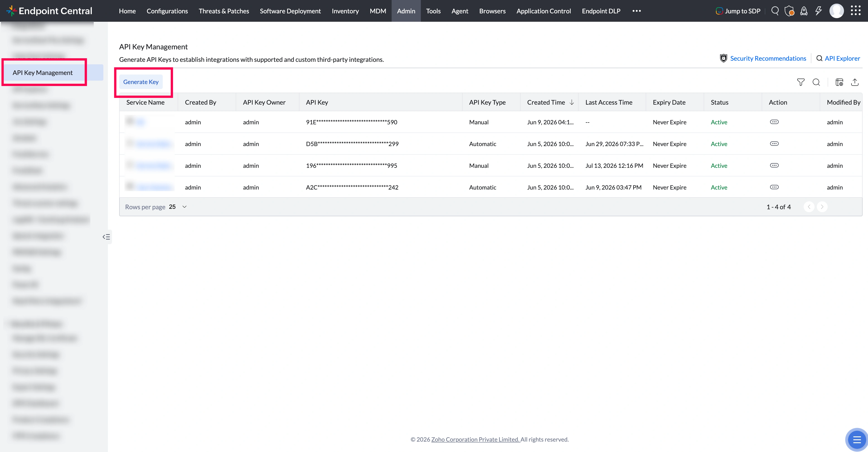Select the Admin tab

coord(406,11)
